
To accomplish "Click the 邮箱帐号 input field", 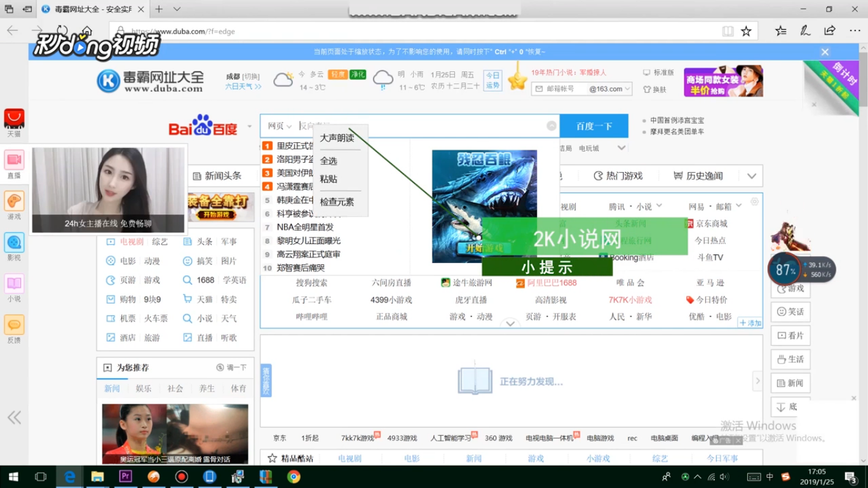I will click(560, 89).
